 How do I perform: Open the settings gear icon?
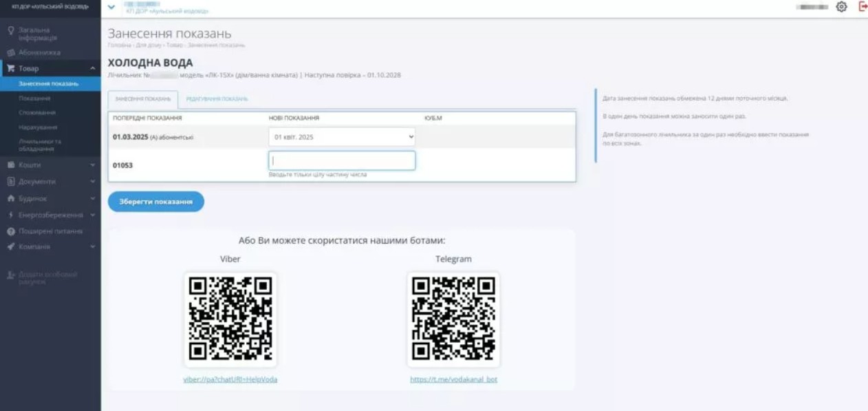[x=840, y=7]
